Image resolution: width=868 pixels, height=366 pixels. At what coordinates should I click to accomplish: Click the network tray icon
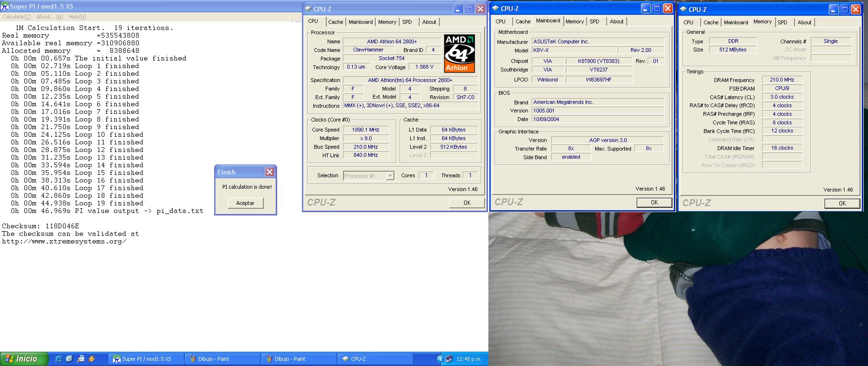449,359
